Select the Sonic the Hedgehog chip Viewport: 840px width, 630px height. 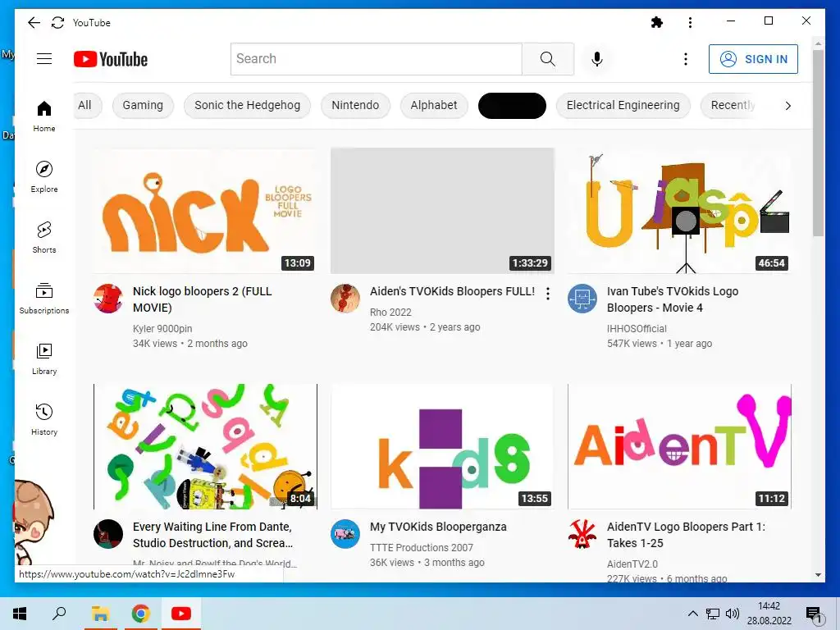(x=248, y=105)
